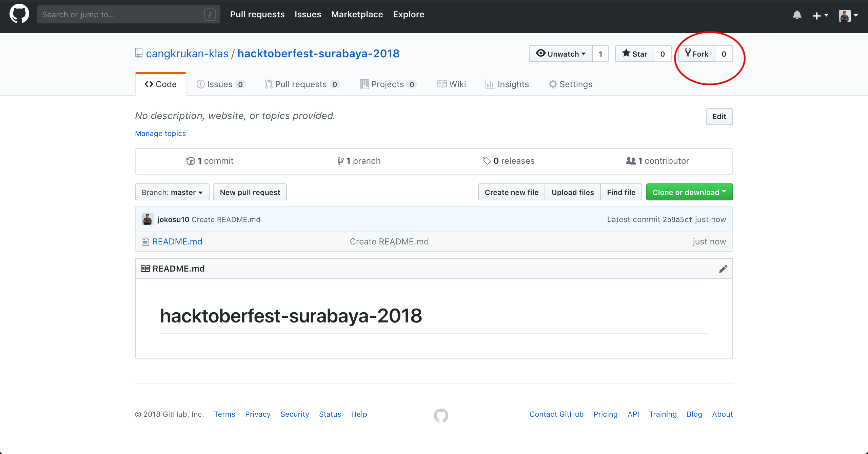868x454 pixels.
Task: Click the README.md file icon in file list
Action: (x=145, y=242)
